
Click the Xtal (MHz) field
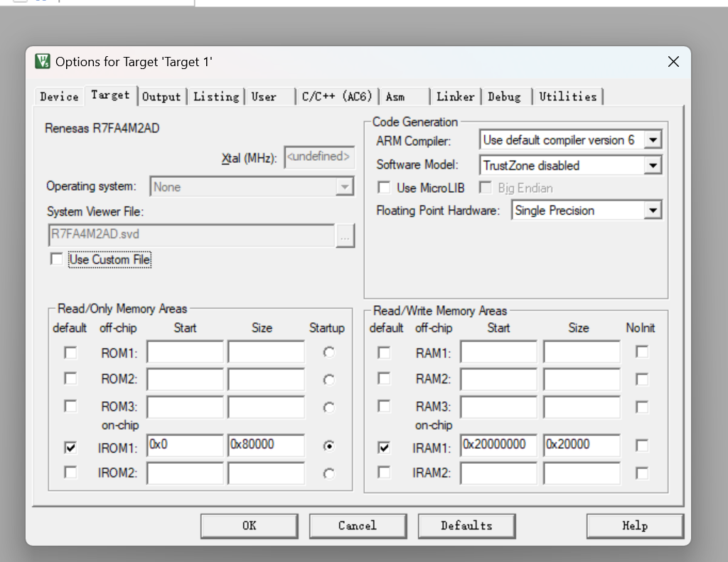click(x=319, y=157)
